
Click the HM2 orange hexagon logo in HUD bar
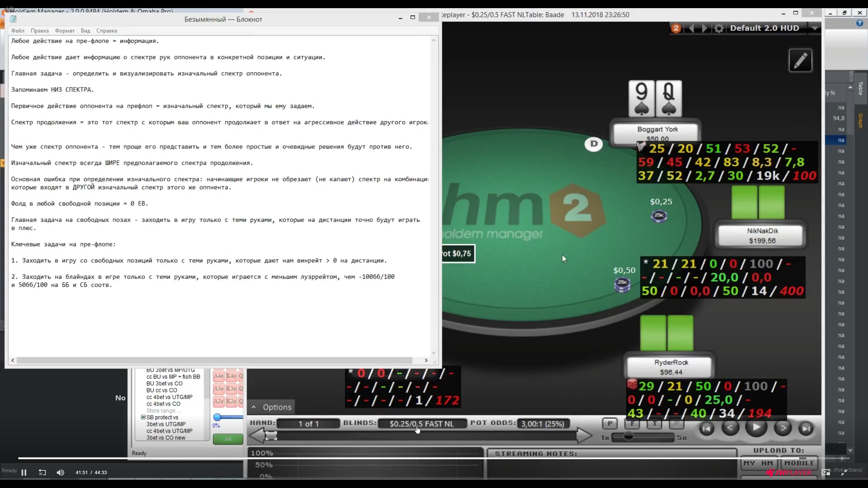[x=676, y=28]
